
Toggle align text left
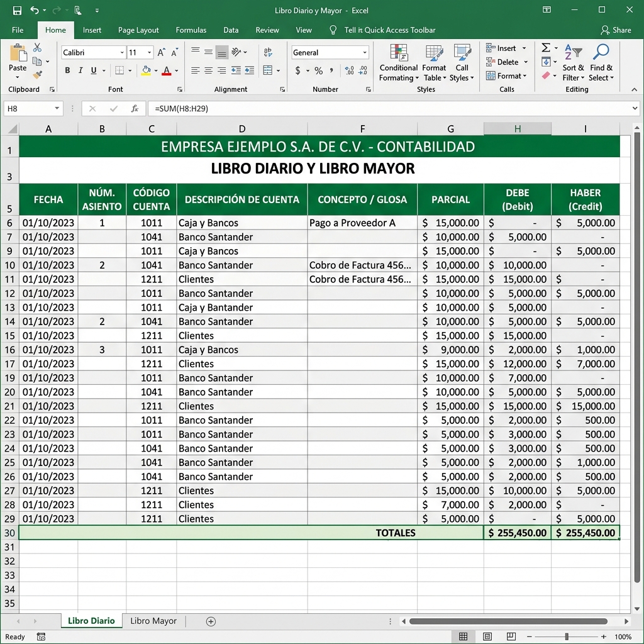click(196, 70)
